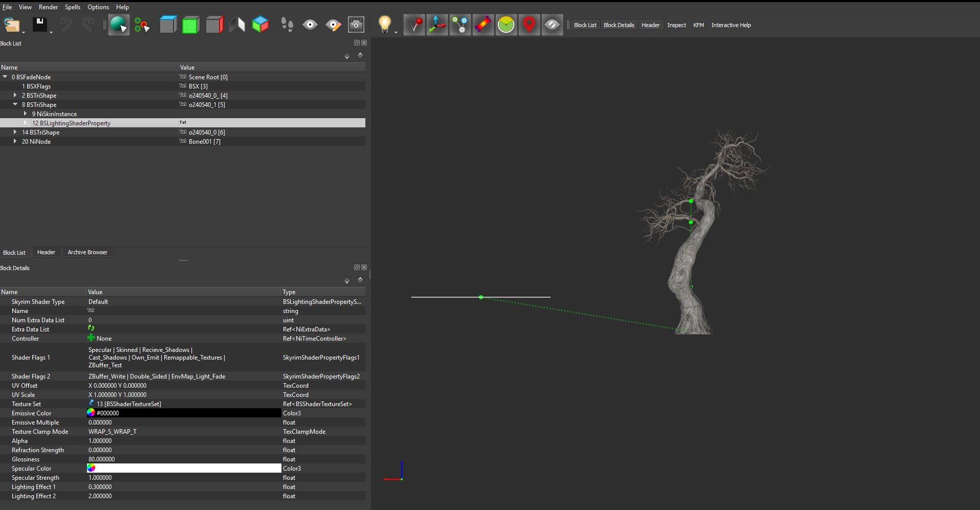Image resolution: width=980 pixels, height=510 pixels.
Task: Click the green plus icon in Controller row
Action: click(91, 338)
